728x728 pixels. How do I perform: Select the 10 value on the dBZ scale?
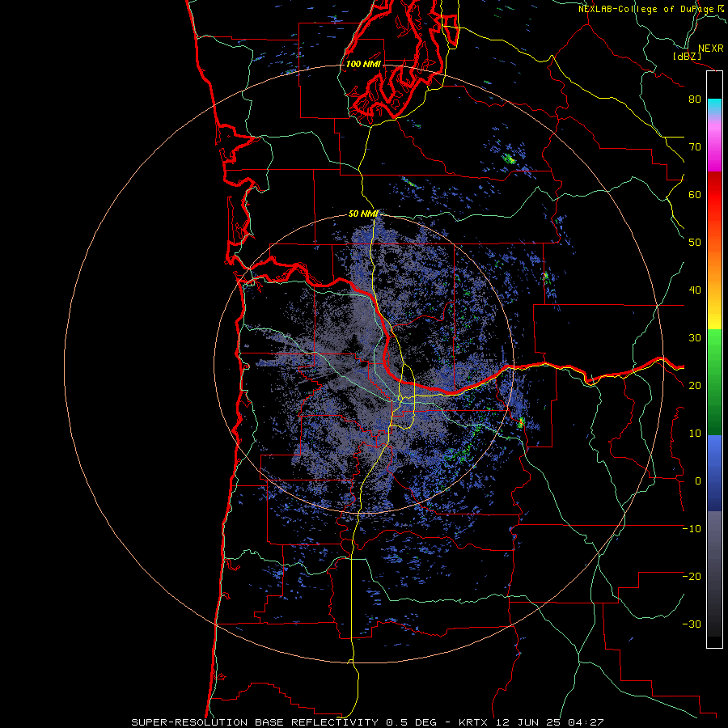[695, 434]
